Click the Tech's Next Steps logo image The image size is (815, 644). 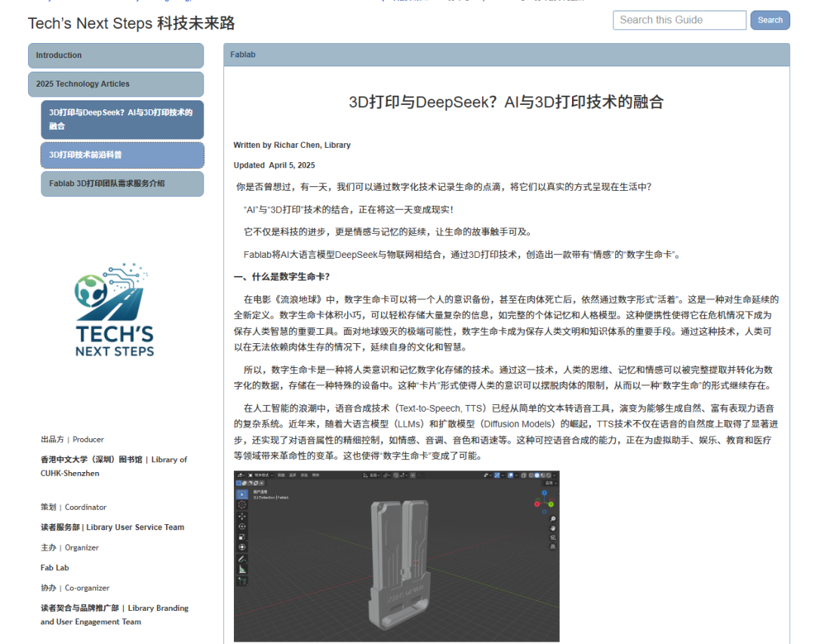pos(115,310)
